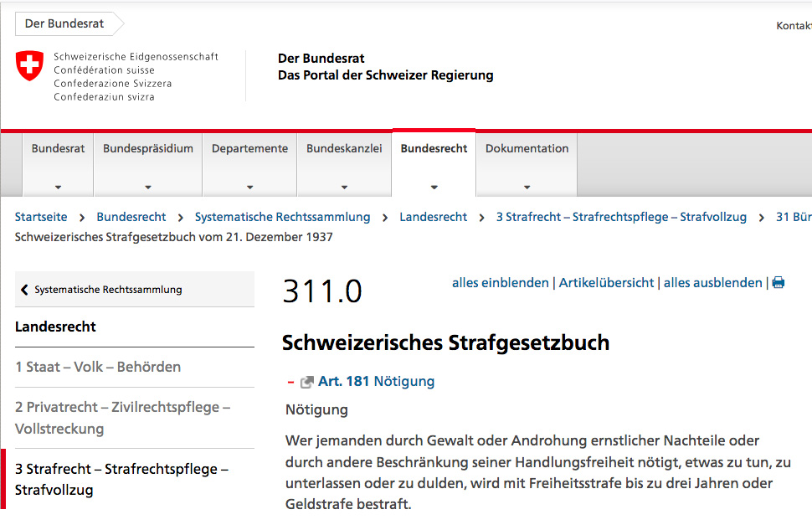Screen dimensions: 812x530
Task: Click the 'Der Bundesrat' top-left tag
Action: pyautogui.click(x=64, y=23)
